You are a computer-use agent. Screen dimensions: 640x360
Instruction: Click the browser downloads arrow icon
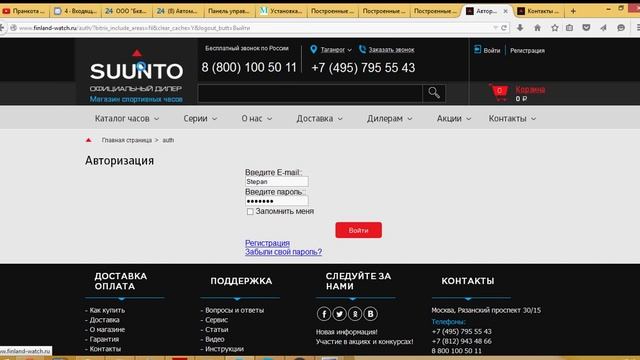tap(520, 28)
